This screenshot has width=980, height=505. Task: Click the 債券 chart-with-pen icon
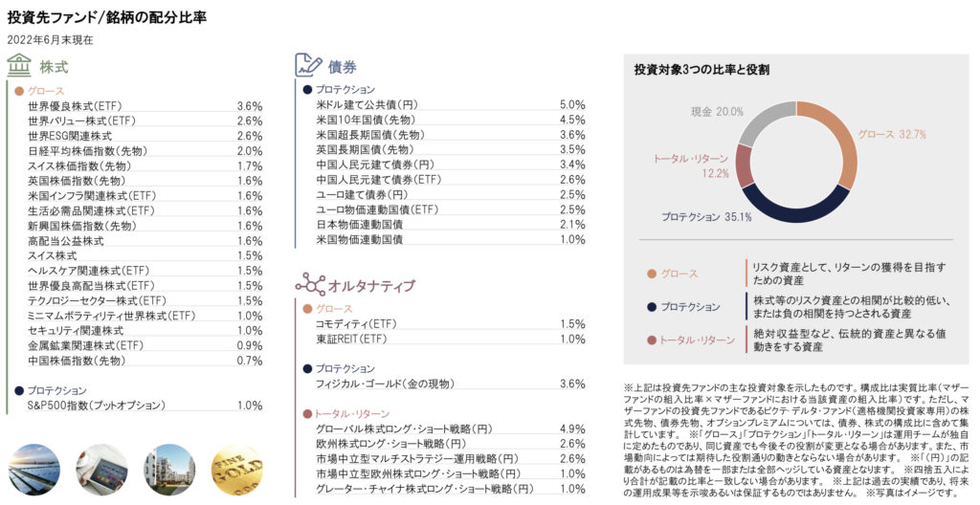pyautogui.click(x=308, y=65)
